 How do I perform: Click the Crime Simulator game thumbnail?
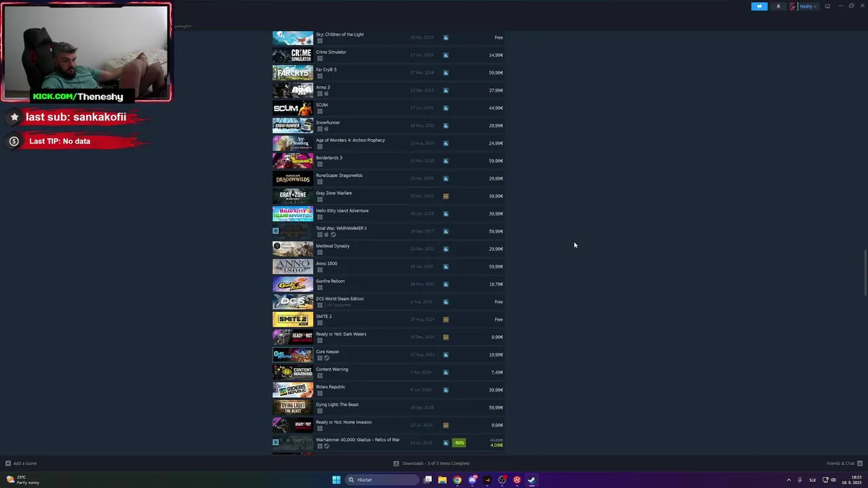pyautogui.click(x=293, y=55)
